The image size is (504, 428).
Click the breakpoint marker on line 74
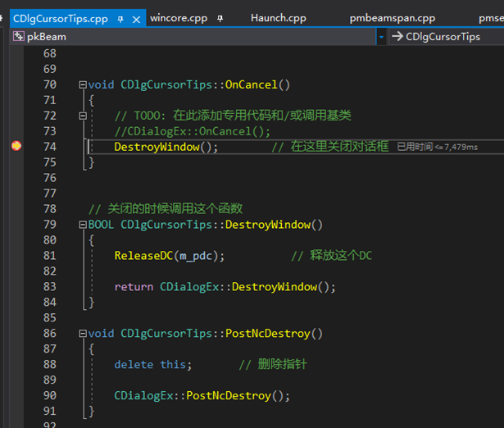[16, 146]
